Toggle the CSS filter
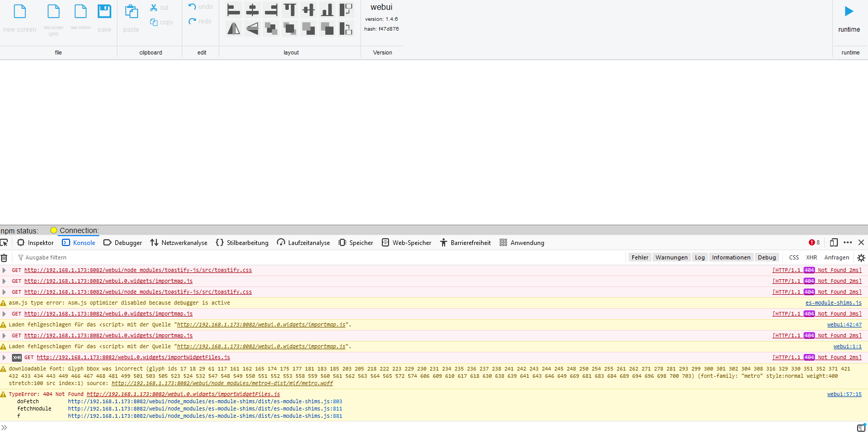The width and height of the screenshot is (868, 438). [x=794, y=257]
